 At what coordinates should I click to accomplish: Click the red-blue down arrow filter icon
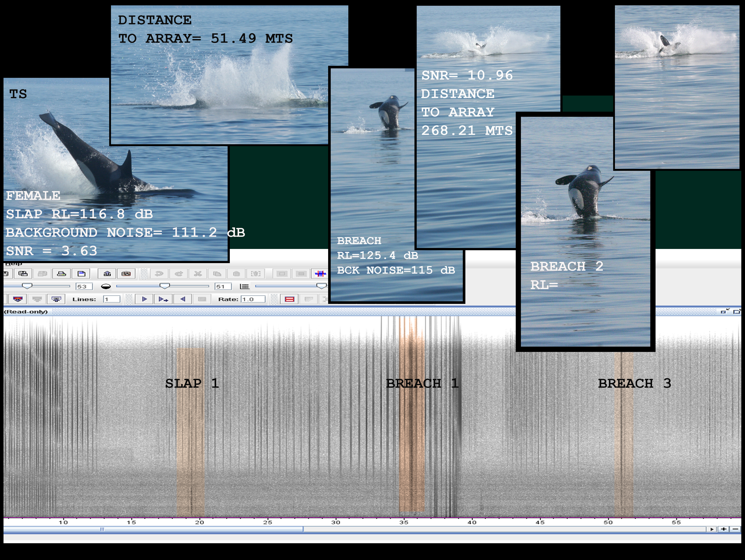pyautogui.click(x=18, y=299)
